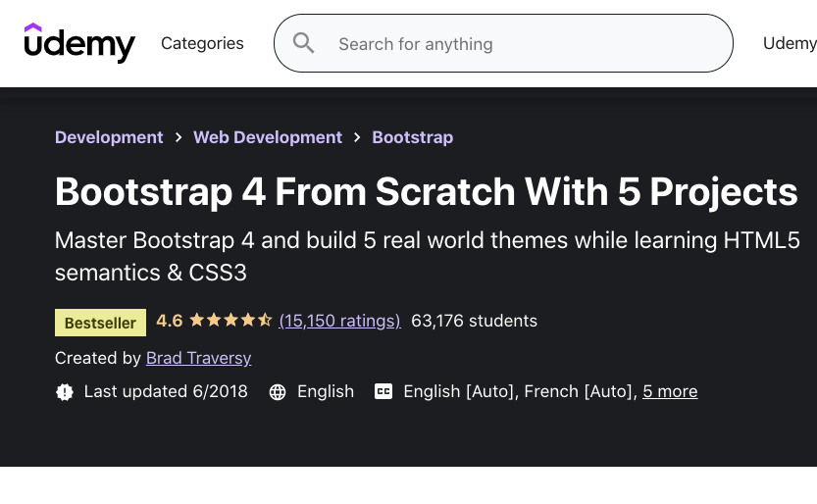Go to the Development breadcrumb
This screenshot has width=817, height=504.
109,137
